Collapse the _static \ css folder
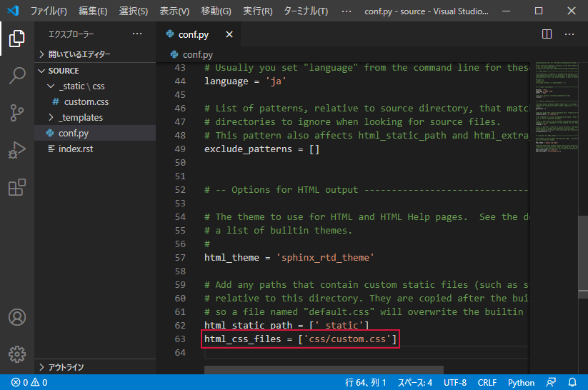This screenshot has width=588, height=390. (96, 86)
